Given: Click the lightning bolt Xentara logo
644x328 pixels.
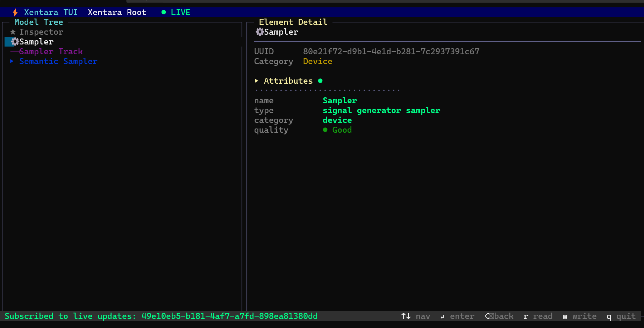Looking at the screenshot, I should point(15,12).
